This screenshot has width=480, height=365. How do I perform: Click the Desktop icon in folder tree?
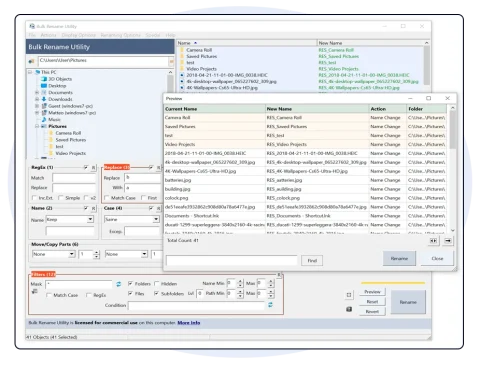tap(44, 86)
